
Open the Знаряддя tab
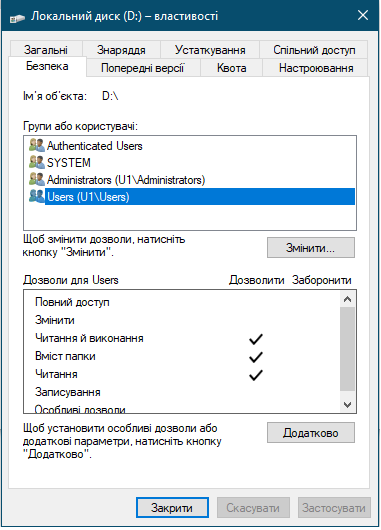tap(121, 50)
